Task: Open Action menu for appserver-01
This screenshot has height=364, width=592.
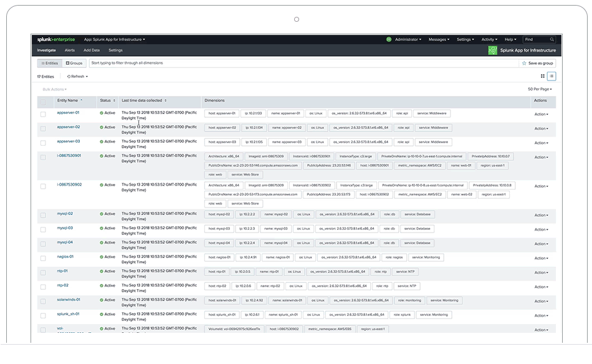Action: pyautogui.click(x=541, y=115)
